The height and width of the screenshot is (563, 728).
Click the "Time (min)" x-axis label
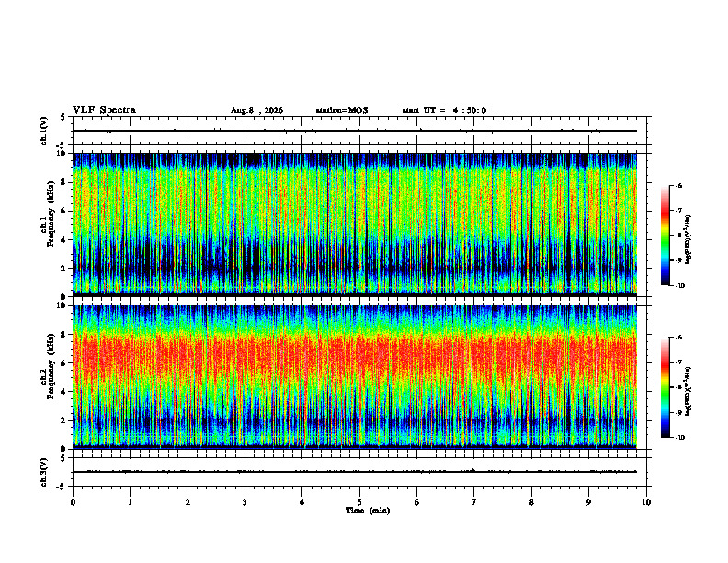[x=368, y=511]
